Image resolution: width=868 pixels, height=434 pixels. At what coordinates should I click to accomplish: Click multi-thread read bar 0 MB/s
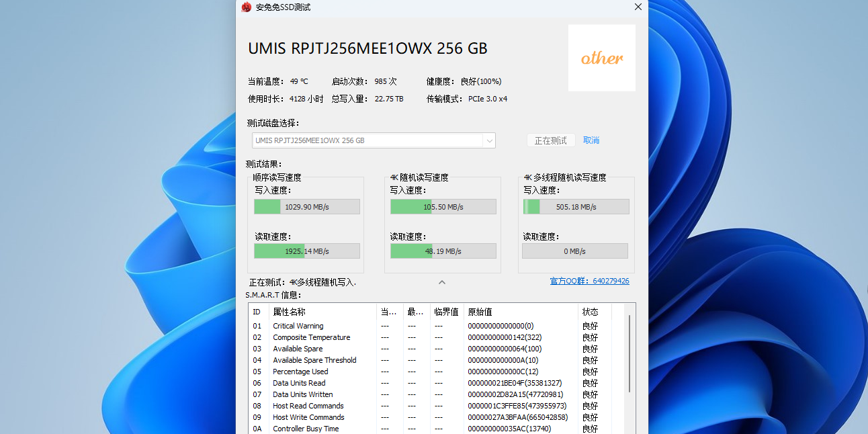click(575, 251)
